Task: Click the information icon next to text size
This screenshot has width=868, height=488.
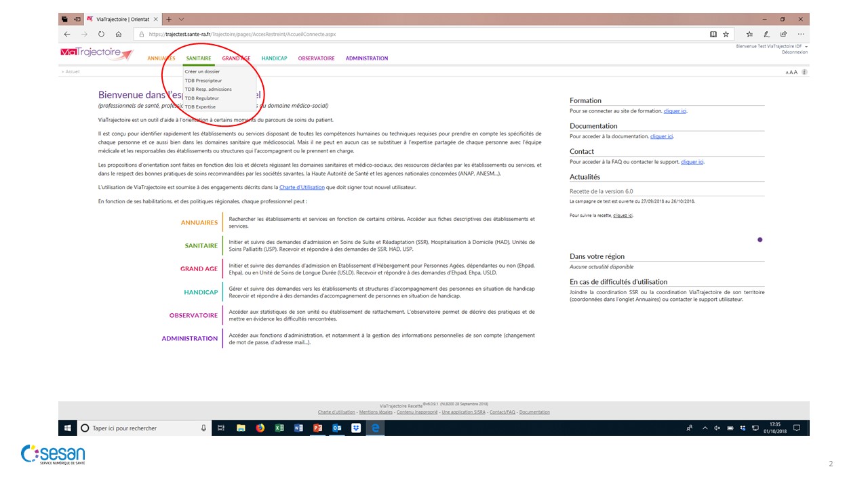Action: (x=804, y=72)
